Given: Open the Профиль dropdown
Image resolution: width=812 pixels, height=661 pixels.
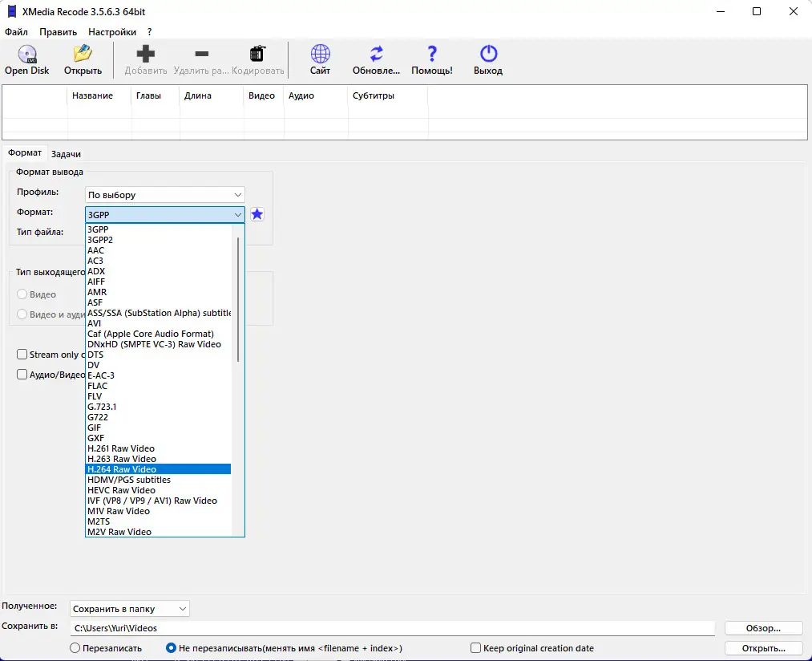Looking at the screenshot, I should click(164, 195).
